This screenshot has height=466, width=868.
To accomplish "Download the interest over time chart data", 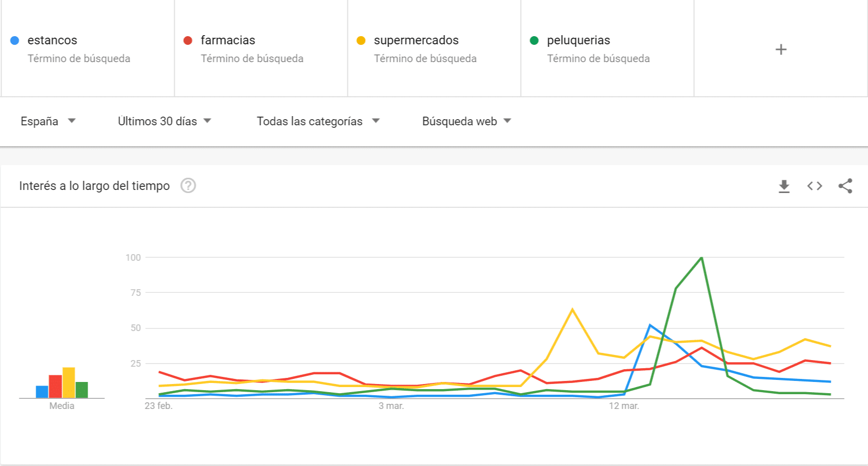I will click(x=784, y=186).
